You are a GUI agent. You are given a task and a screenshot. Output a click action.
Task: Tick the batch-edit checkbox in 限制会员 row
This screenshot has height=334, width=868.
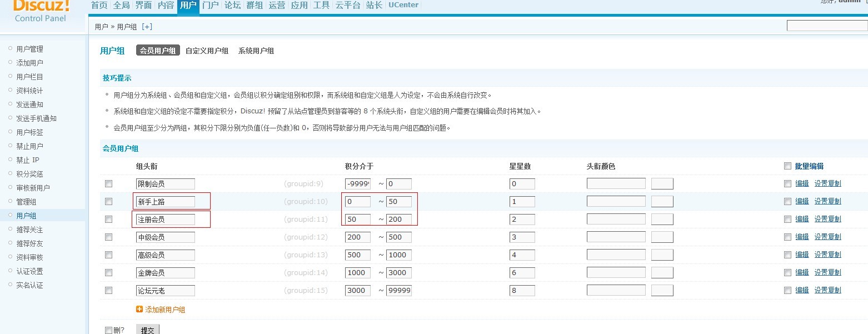[x=787, y=183]
